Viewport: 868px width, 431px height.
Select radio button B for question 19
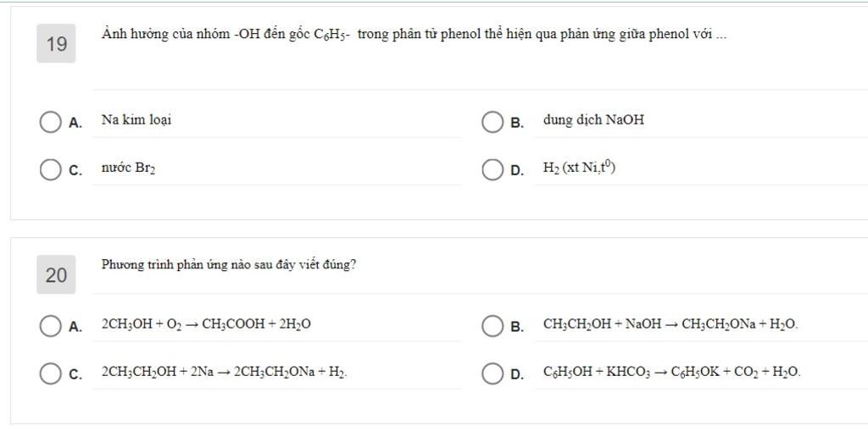pyautogui.click(x=492, y=122)
